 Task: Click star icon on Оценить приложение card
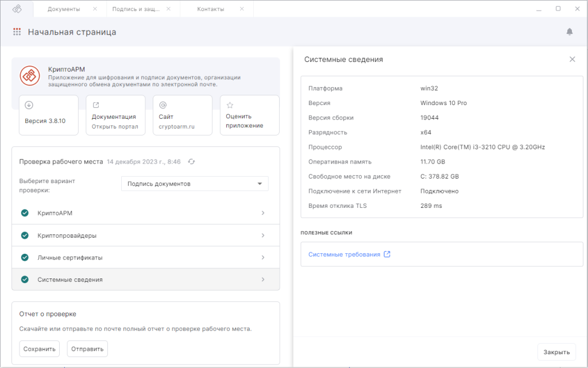pyautogui.click(x=230, y=105)
